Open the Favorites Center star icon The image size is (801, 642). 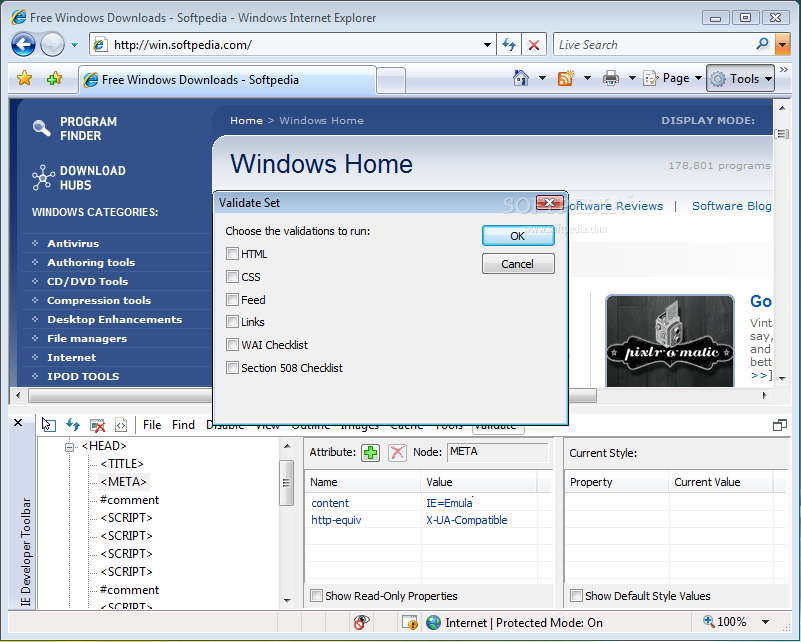[25, 78]
